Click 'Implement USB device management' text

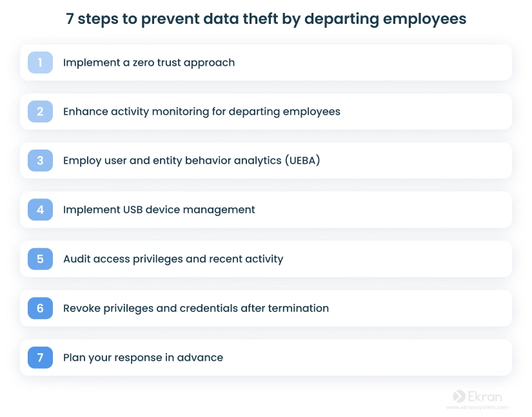click(159, 210)
